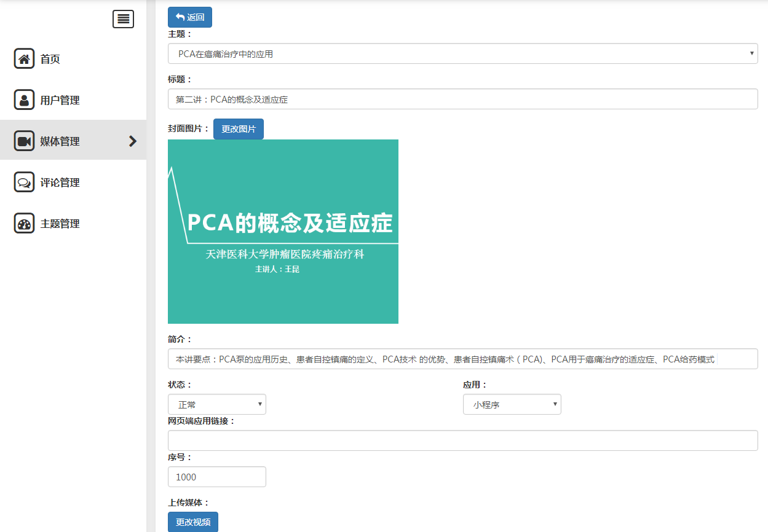Open 主题管理 menu item

[x=60, y=224]
